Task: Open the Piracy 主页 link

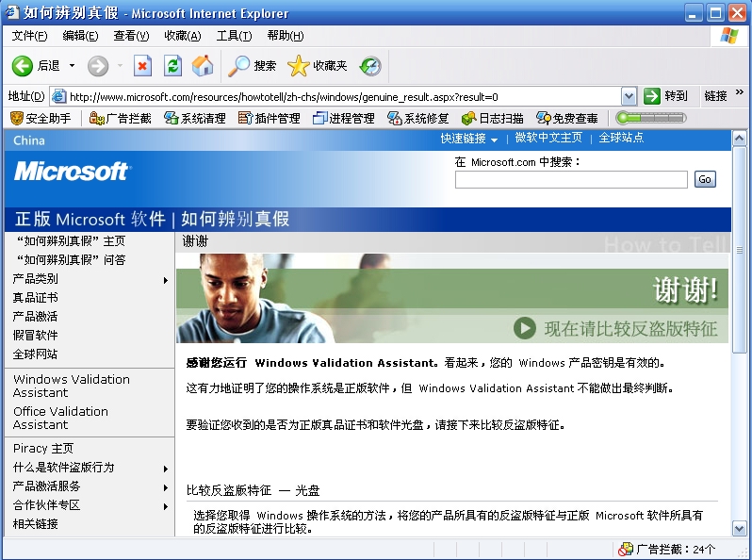Action: click(x=43, y=448)
